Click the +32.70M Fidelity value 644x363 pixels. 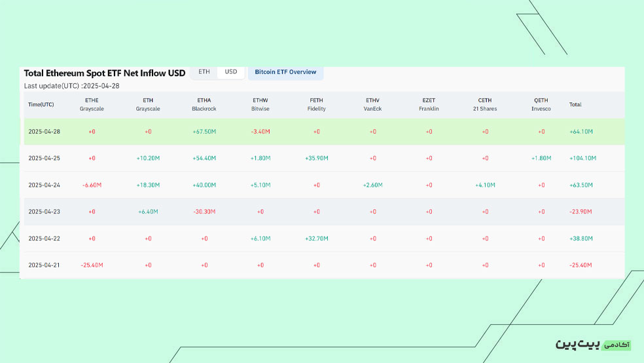pyautogui.click(x=316, y=239)
